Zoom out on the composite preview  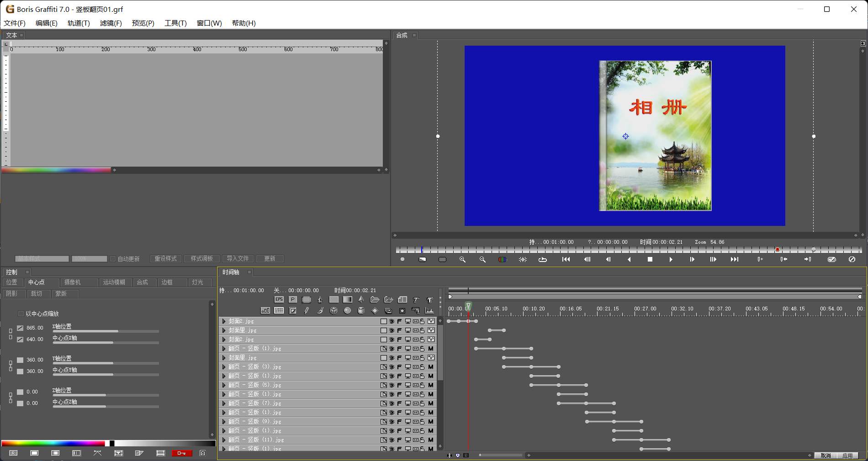[x=482, y=259]
